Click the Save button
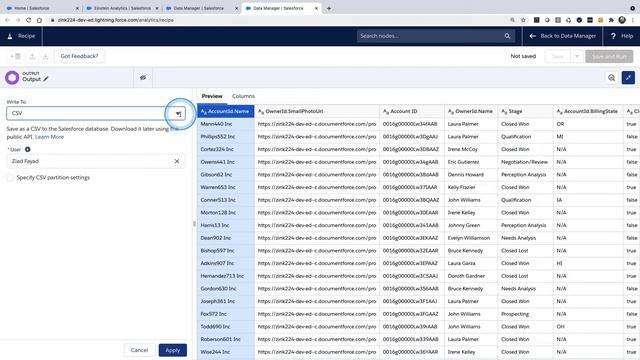 pyautogui.click(x=558, y=56)
